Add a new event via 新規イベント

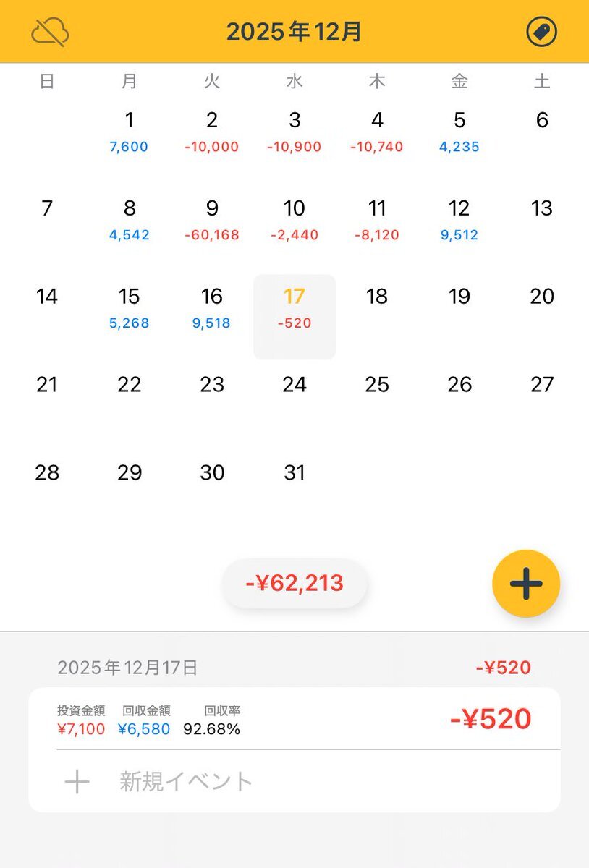click(186, 781)
